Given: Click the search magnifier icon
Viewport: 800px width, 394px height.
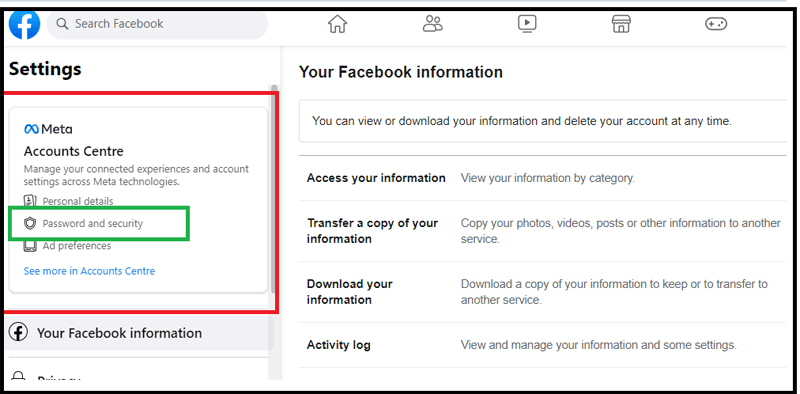Looking at the screenshot, I should [62, 24].
